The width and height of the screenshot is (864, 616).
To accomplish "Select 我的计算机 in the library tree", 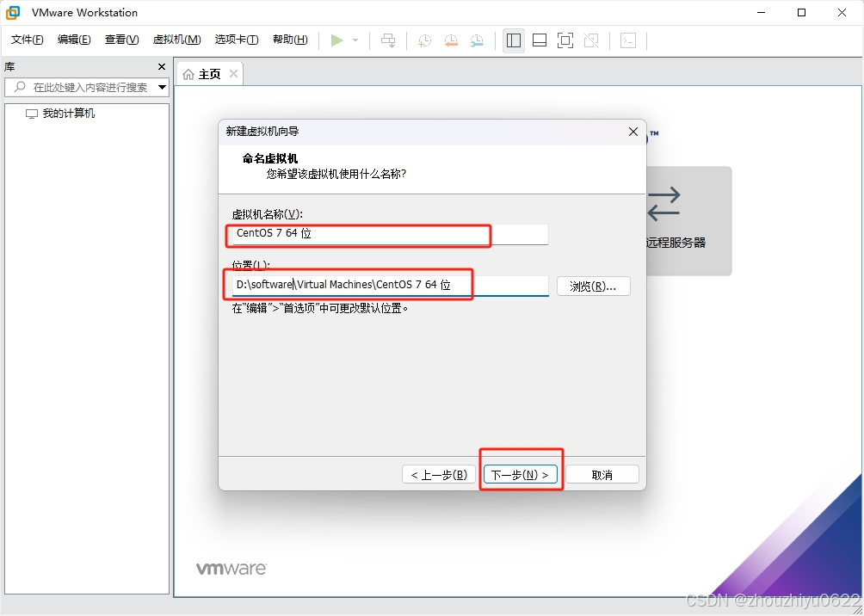I will [x=68, y=114].
